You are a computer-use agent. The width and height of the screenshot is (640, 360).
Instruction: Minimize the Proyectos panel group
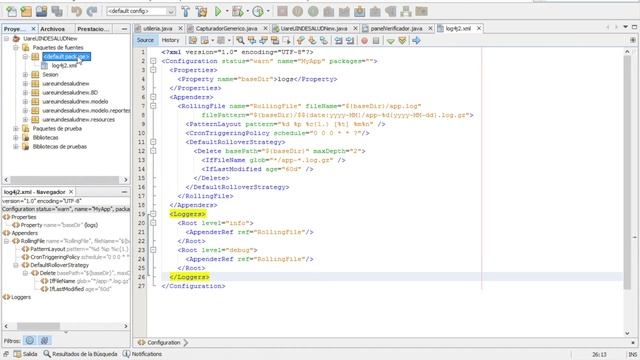[124, 29]
